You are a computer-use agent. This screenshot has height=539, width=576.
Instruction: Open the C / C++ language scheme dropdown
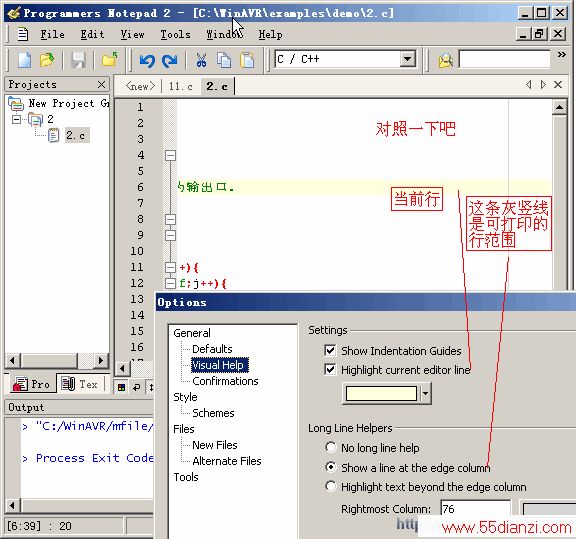pos(408,59)
